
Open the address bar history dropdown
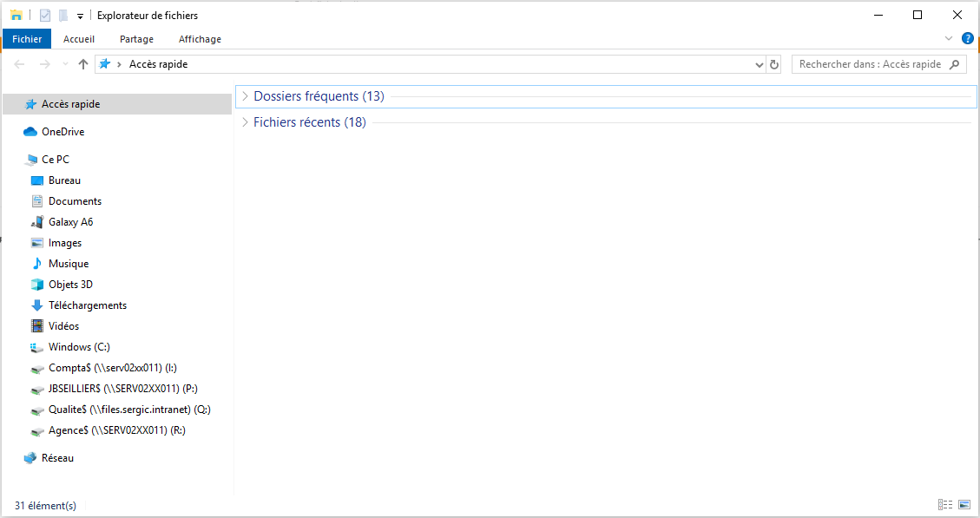(760, 64)
